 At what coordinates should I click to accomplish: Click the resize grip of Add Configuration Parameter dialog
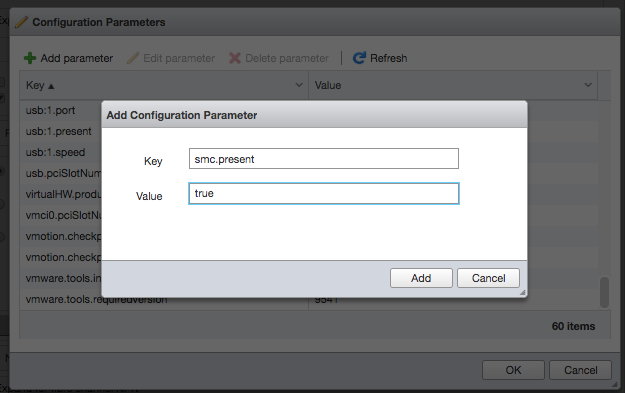[x=523, y=293]
